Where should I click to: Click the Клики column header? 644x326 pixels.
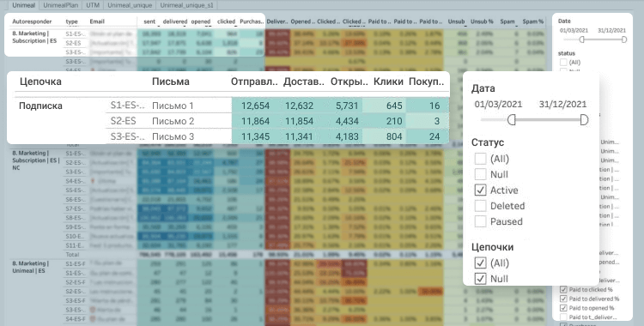(x=388, y=81)
